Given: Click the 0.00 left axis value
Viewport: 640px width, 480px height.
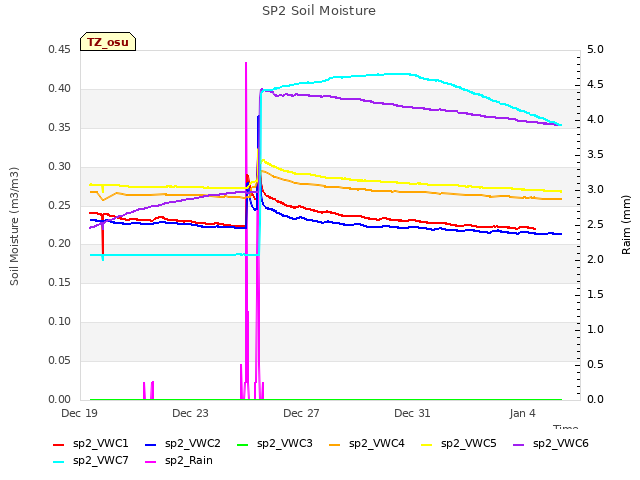Looking at the screenshot, I should tap(60, 399).
